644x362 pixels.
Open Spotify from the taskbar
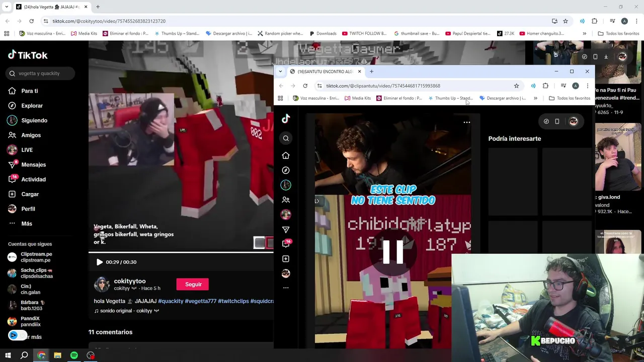pos(74,355)
